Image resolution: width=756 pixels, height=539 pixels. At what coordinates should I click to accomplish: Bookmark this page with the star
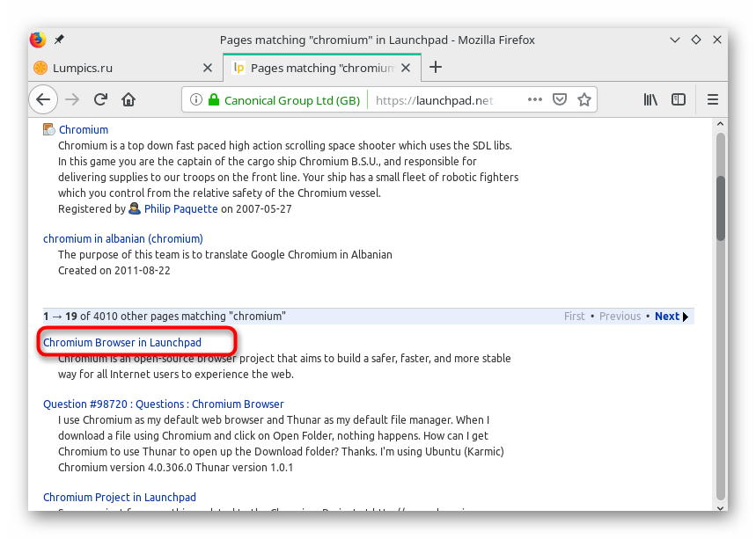584,99
